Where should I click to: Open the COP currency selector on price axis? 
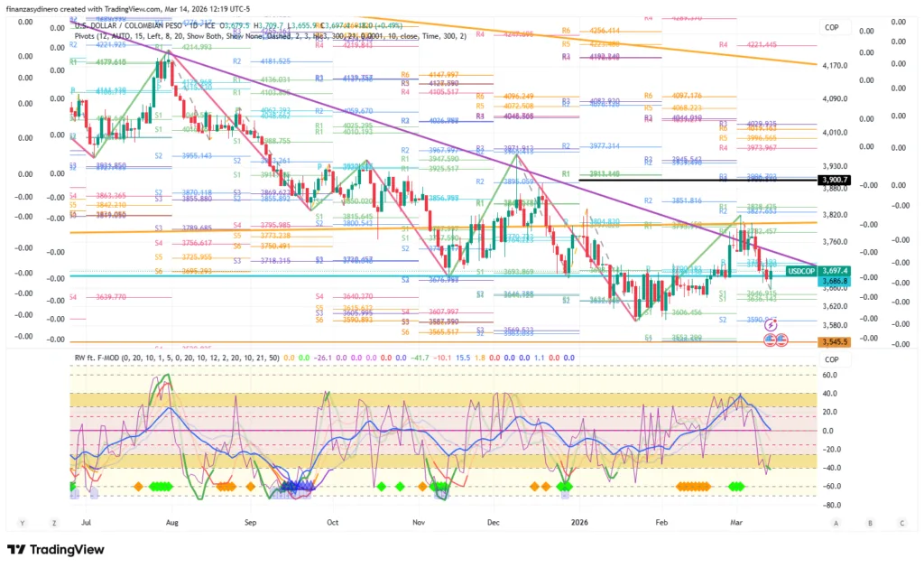(831, 28)
